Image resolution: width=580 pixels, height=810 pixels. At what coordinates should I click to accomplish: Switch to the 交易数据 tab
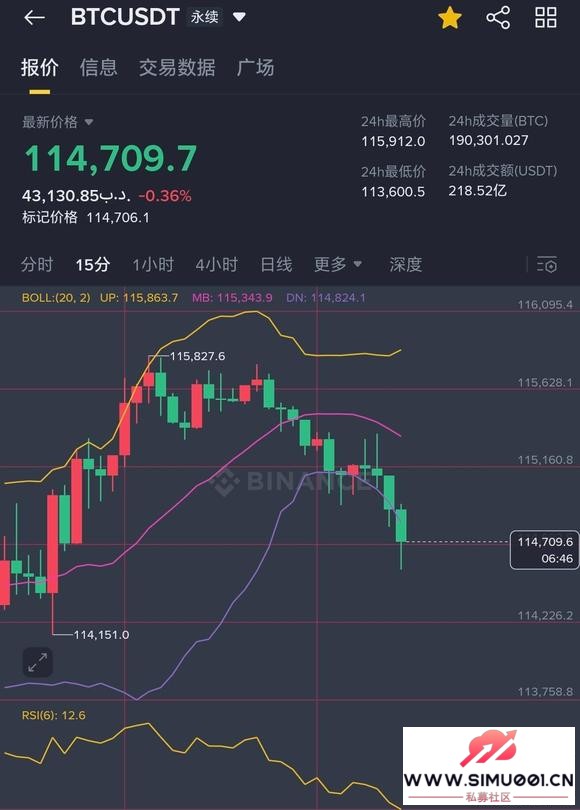(x=177, y=68)
